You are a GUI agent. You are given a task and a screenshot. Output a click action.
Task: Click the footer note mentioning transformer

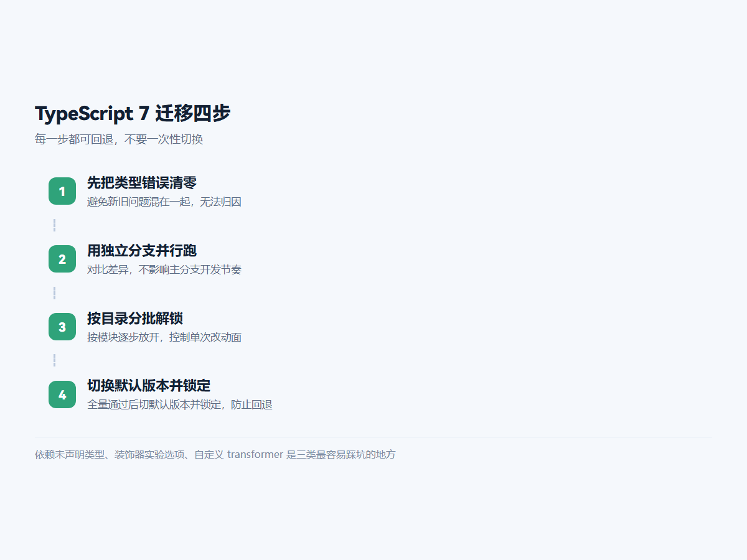pyautogui.click(x=215, y=454)
